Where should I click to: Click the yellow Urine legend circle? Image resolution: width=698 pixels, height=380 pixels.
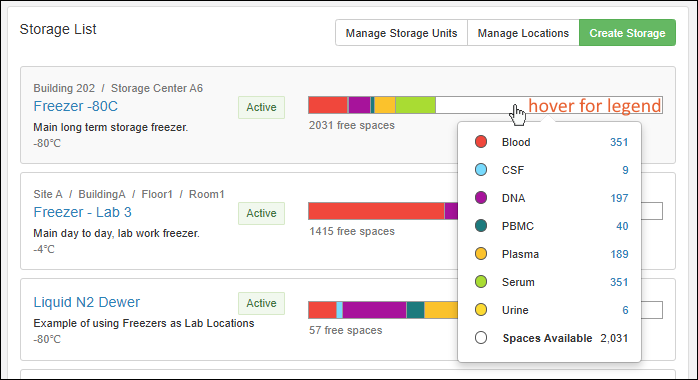click(481, 310)
